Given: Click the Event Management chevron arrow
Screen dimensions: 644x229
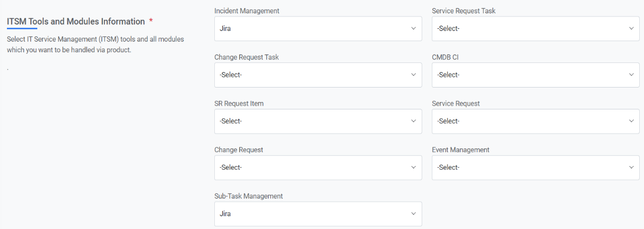Looking at the screenshot, I should pos(631,168).
